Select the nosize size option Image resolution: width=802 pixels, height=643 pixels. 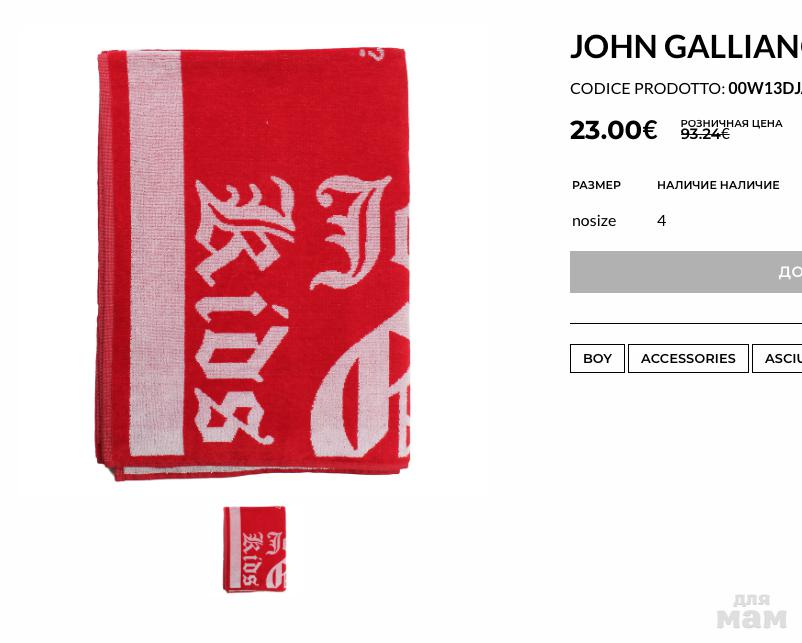(x=594, y=221)
